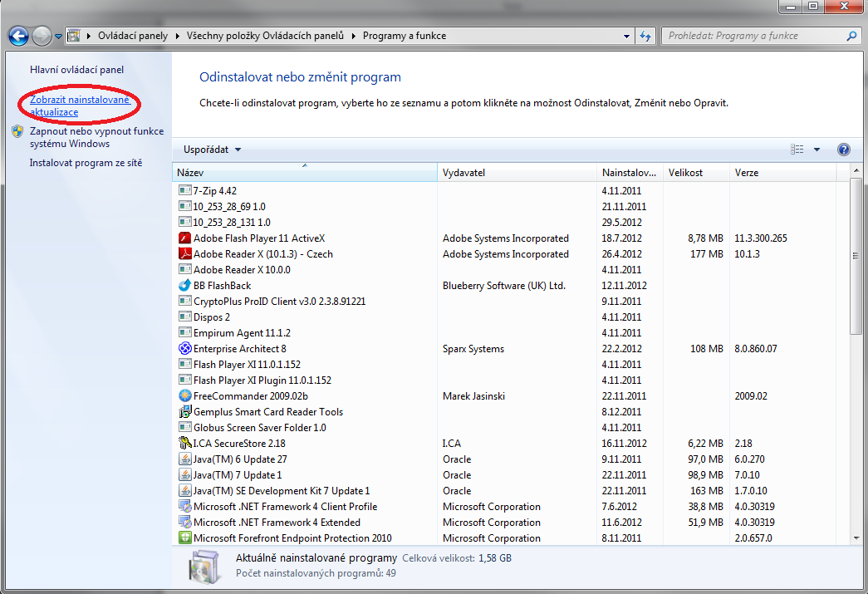Select Flash Player XI Plugin 11.0.1.152 entry
Image resolution: width=868 pixels, height=594 pixels.
click(x=262, y=380)
